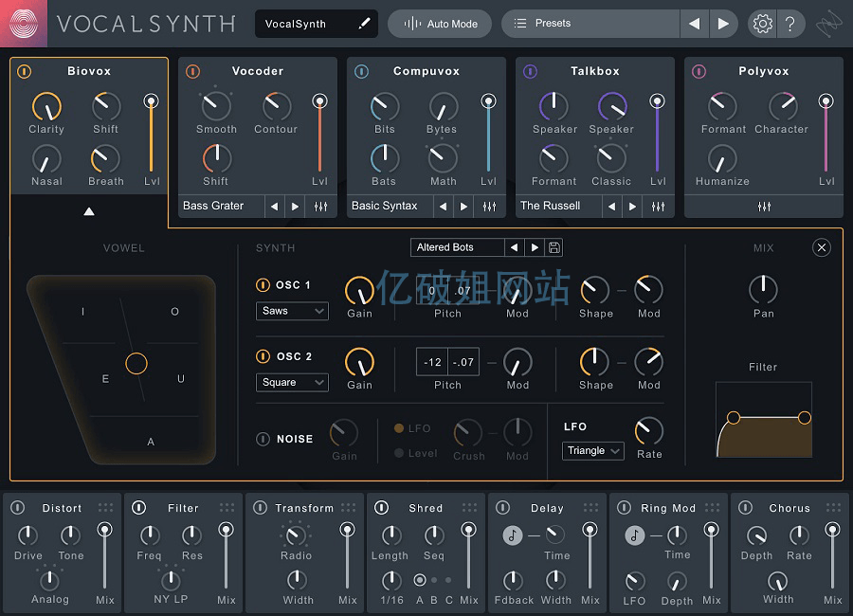853x616 pixels.
Task: Click the help question mark icon
Action: pos(789,24)
